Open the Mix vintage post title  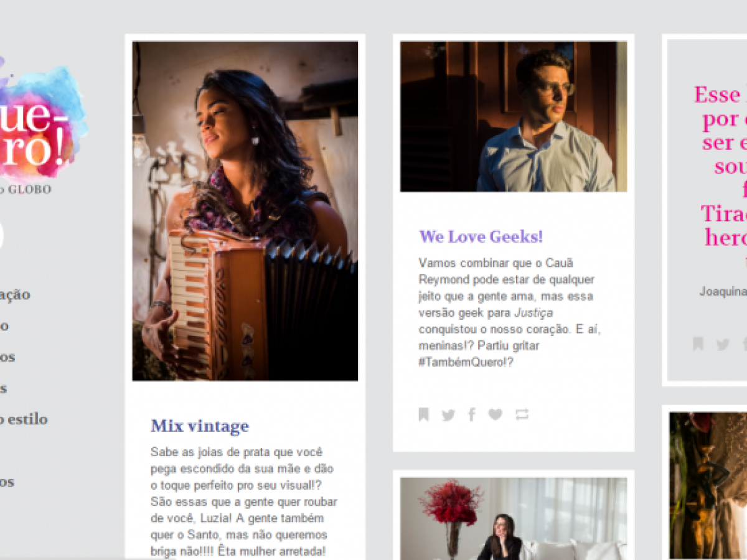(200, 426)
